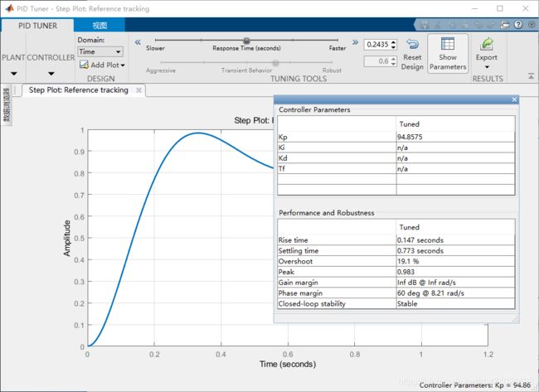The width and height of the screenshot is (539, 392).
Task: Open the 数据浏览器 side panel tab
Action: click(x=7, y=104)
